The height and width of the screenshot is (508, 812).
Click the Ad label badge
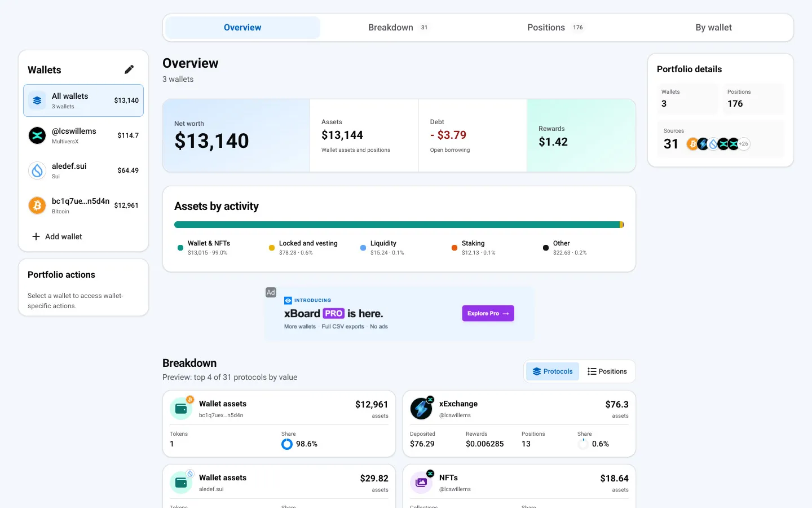click(x=271, y=292)
